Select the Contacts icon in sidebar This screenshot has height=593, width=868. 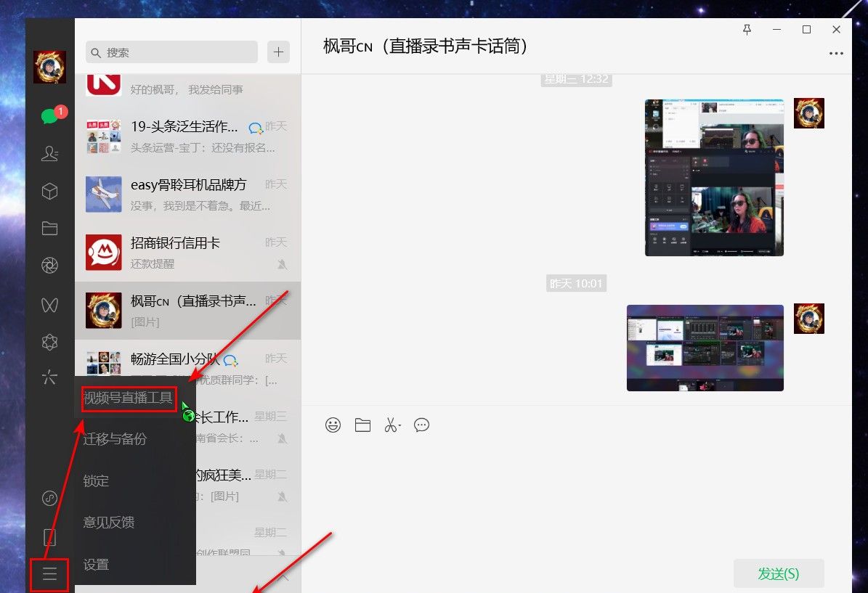(x=49, y=154)
